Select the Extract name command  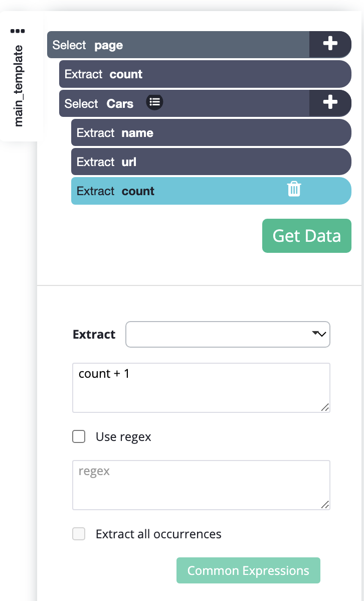[211, 133]
